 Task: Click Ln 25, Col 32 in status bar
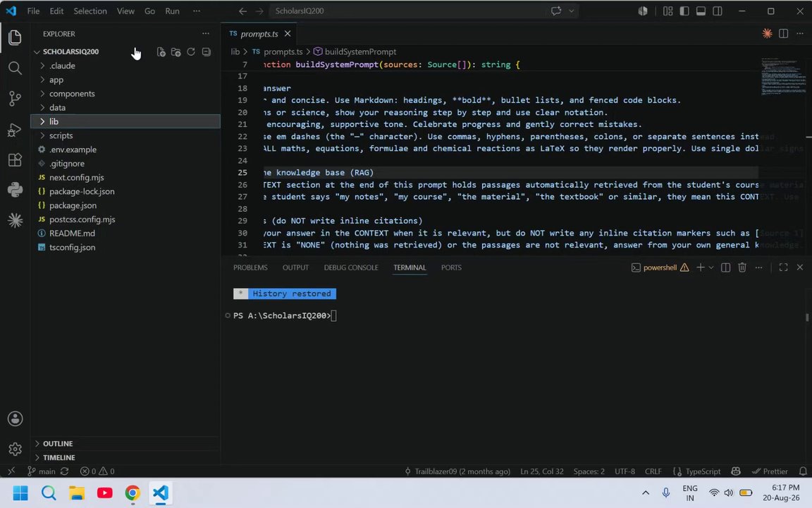(x=541, y=471)
